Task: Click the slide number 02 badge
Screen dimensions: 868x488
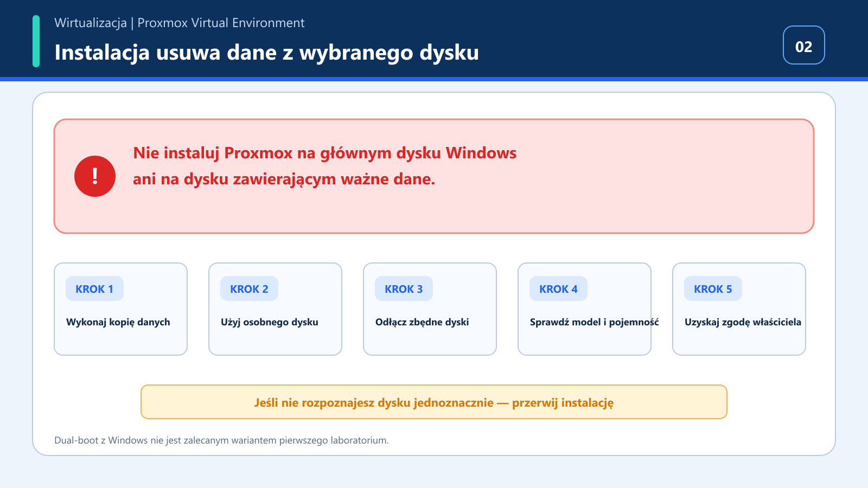Action: 804,45
